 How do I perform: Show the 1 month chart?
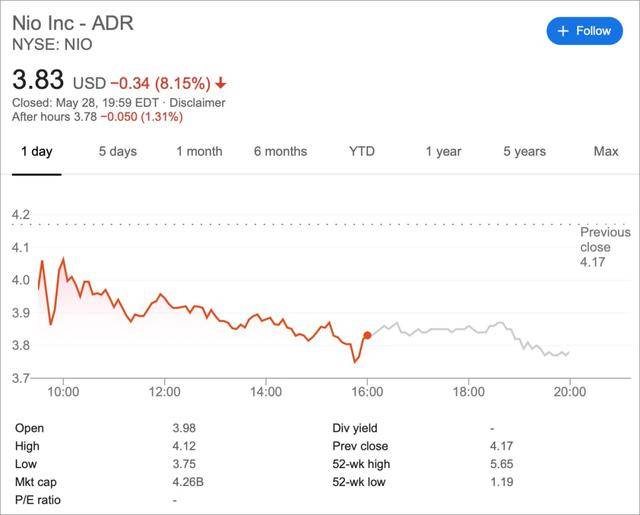(x=199, y=152)
